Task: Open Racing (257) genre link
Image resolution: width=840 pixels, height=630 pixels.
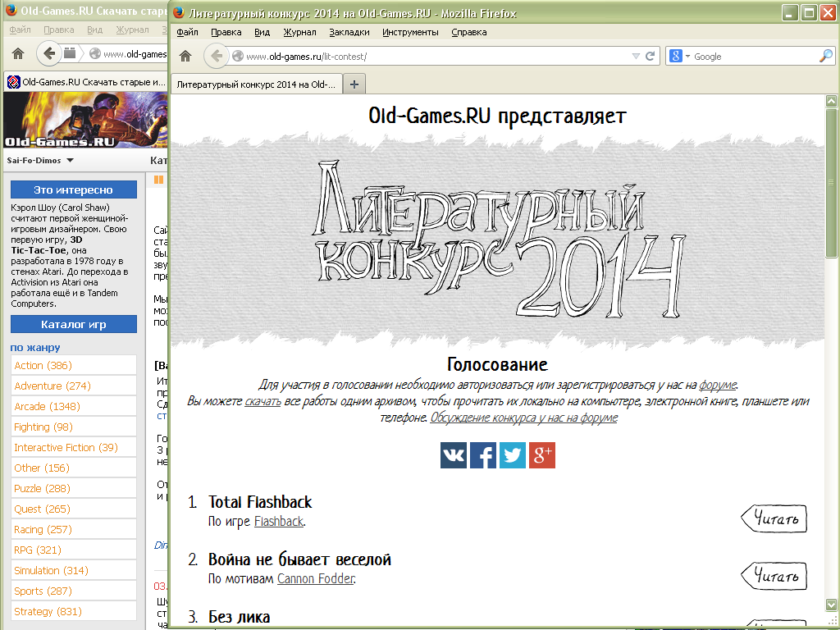Action: click(43, 529)
